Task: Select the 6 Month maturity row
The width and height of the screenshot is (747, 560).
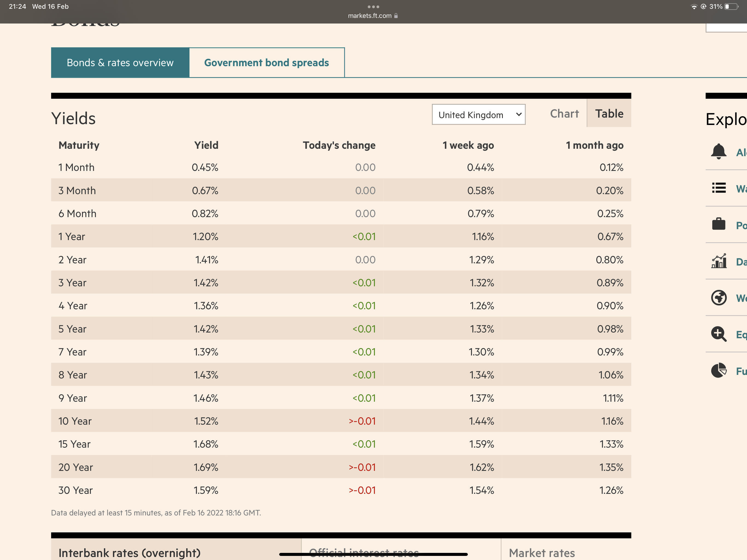Action: (x=341, y=213)
